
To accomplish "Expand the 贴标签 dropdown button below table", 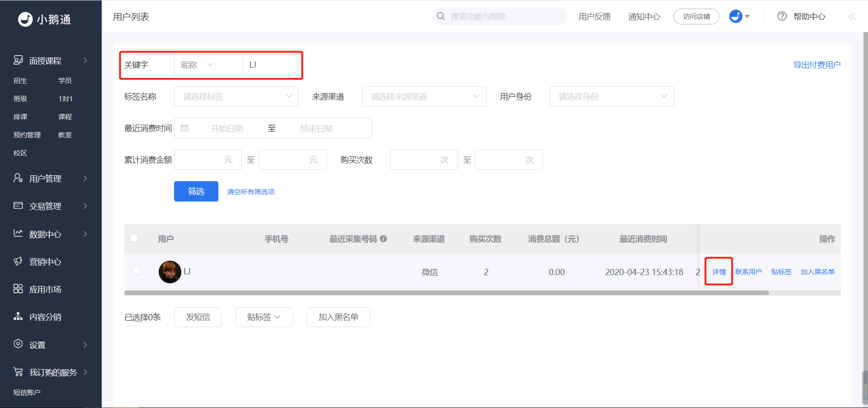I will pos(264,317).
